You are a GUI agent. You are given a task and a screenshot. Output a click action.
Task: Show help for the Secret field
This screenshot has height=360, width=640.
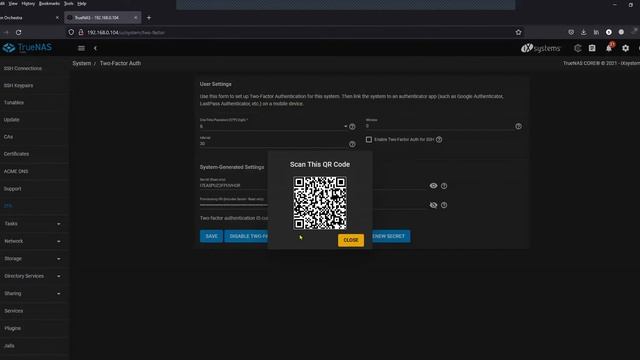click(x=444, y=186)
